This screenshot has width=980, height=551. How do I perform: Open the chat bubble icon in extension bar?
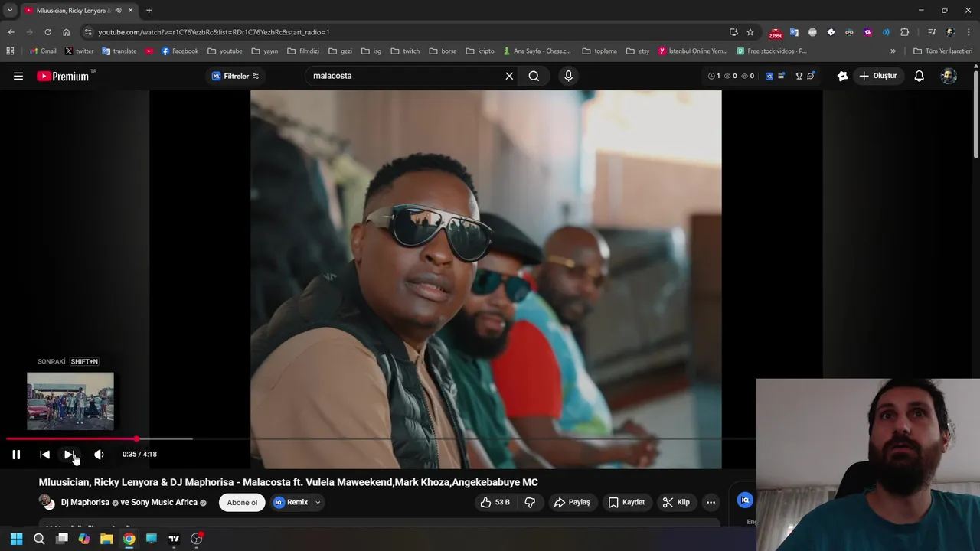[x=811, y=76]
